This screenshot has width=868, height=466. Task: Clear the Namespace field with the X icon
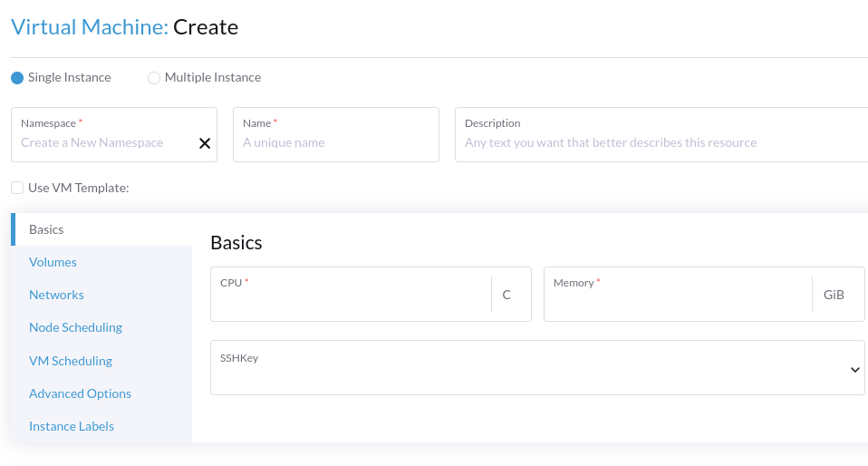(x=205, y=143)
